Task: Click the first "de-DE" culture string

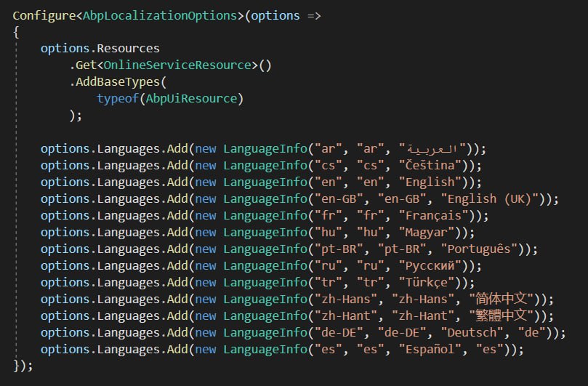Action: tap(339, 333)
